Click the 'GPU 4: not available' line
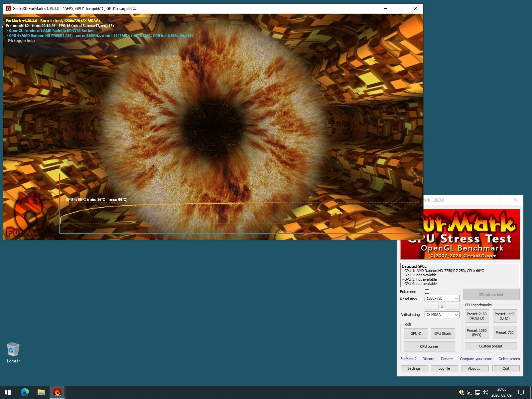 tap(420, 284)
